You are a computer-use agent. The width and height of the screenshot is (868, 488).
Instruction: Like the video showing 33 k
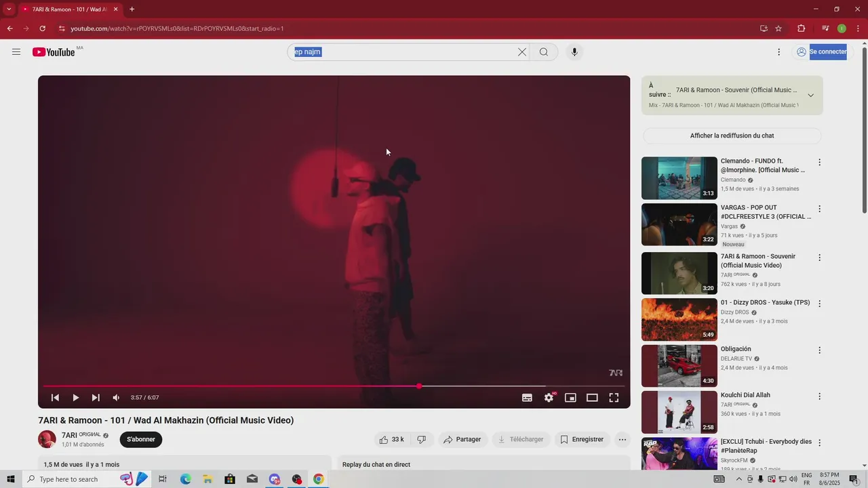(x=392, y=439)
